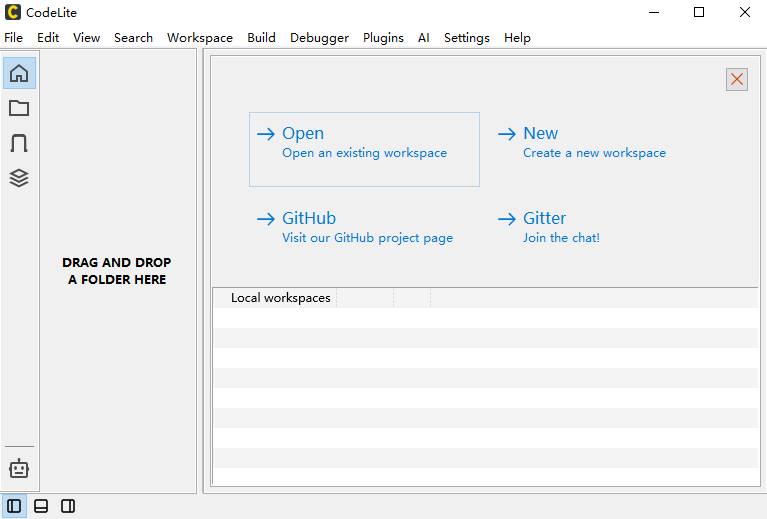The width and height of the screenshot is (767, 519).
Task: Toggle the left sidebar pane visibility
Action: (14, 506)
